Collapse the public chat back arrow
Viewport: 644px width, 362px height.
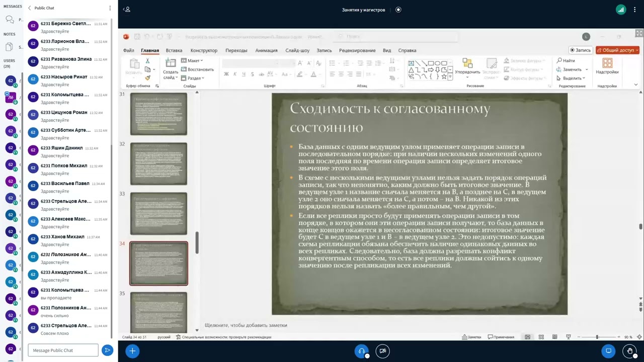[30, 8]
